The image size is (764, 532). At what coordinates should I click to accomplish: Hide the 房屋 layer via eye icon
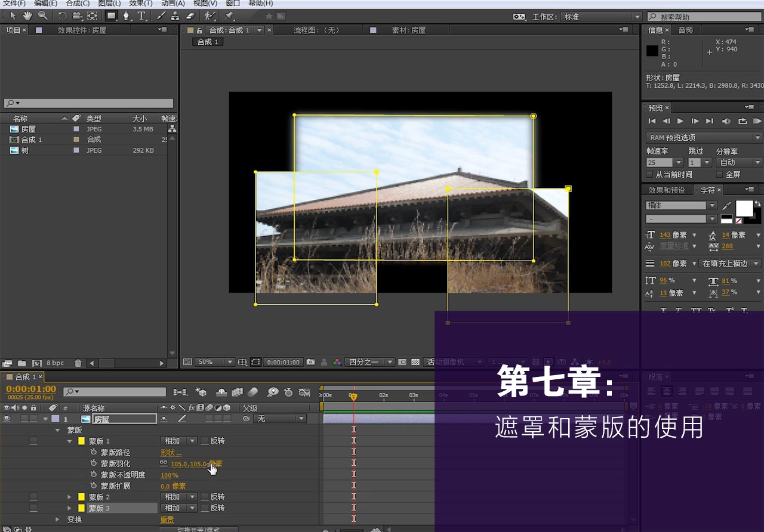coord(7,419)
